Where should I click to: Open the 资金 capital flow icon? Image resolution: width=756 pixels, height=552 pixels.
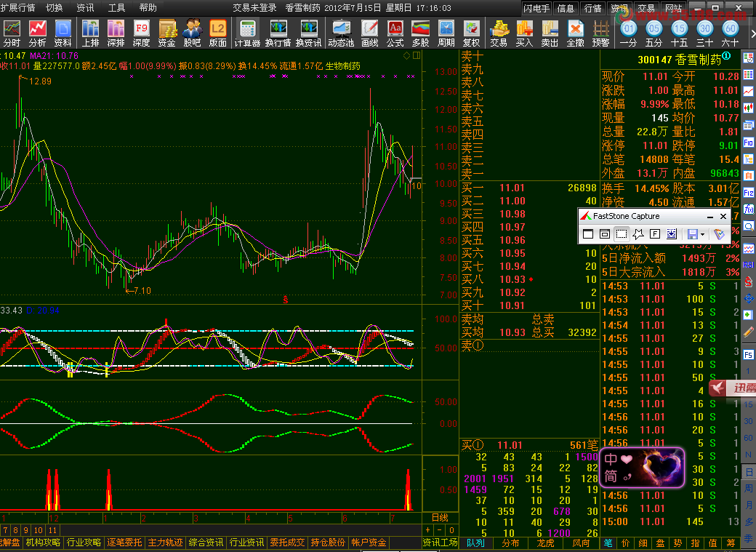point(166,33)
